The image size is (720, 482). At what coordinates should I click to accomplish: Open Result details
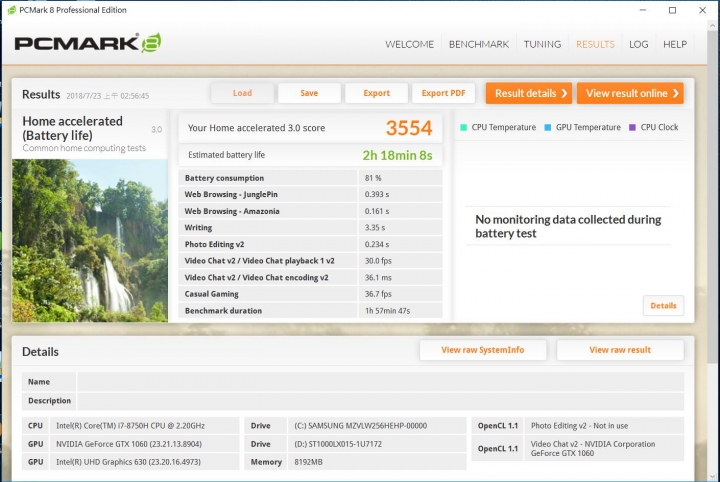[529, 93]
